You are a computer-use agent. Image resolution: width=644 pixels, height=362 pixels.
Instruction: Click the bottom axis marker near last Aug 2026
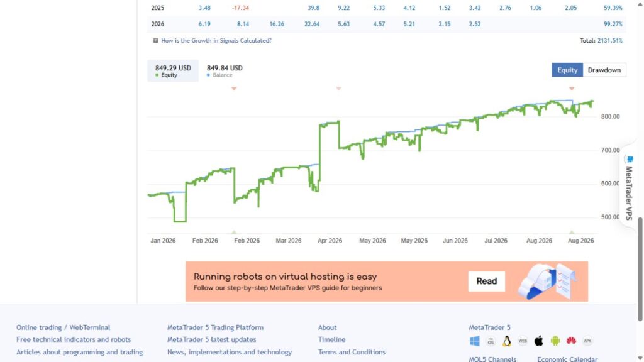pos(572,233)
